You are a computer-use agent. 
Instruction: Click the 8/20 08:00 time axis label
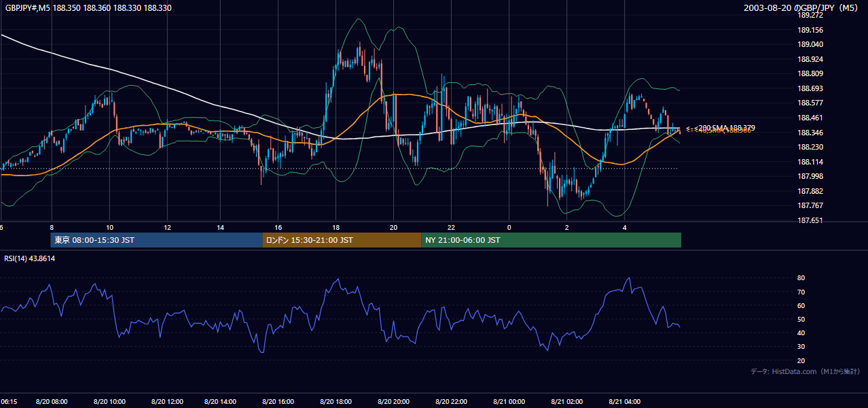pos(51,402)
